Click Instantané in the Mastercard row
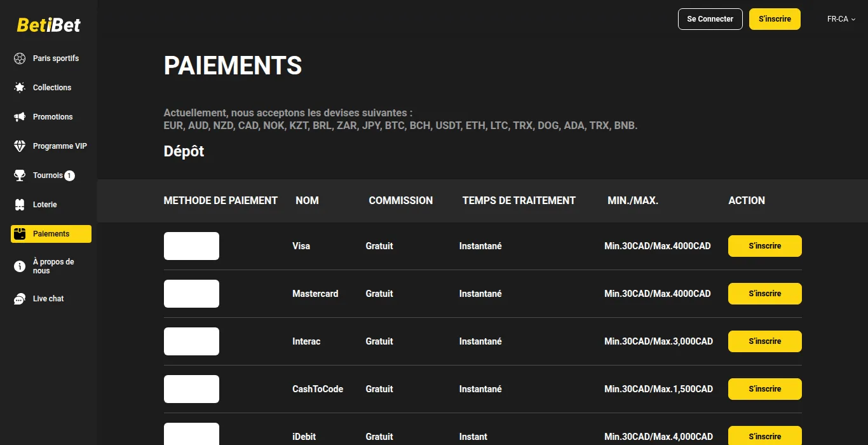Viewport: 868px width, 445px height. pos(480,294)
